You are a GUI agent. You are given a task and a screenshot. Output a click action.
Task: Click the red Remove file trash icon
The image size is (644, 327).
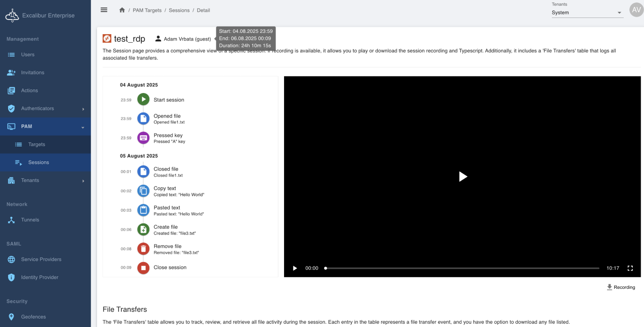143,249
